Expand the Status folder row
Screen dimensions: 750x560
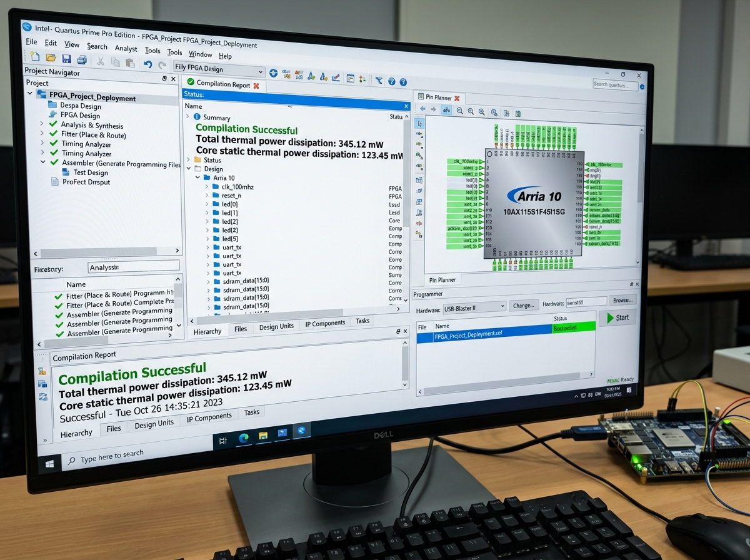coord(189,160)
